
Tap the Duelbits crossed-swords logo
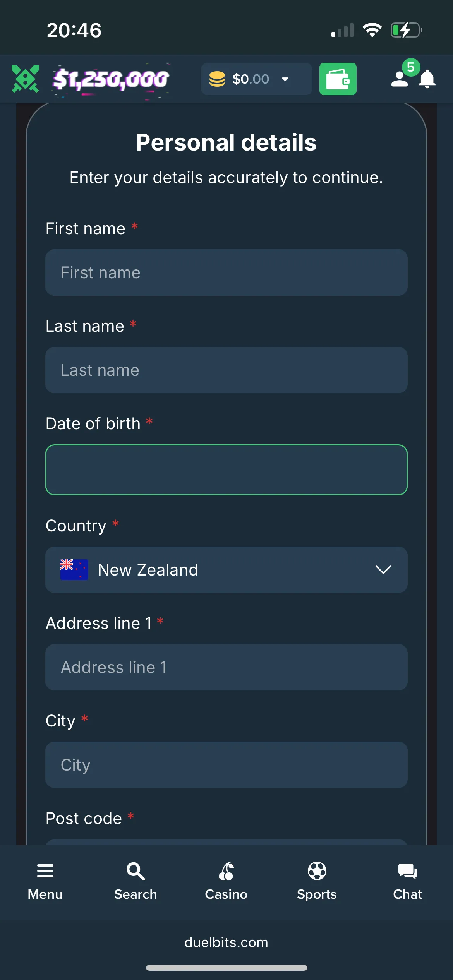click(x=25, y=79)
